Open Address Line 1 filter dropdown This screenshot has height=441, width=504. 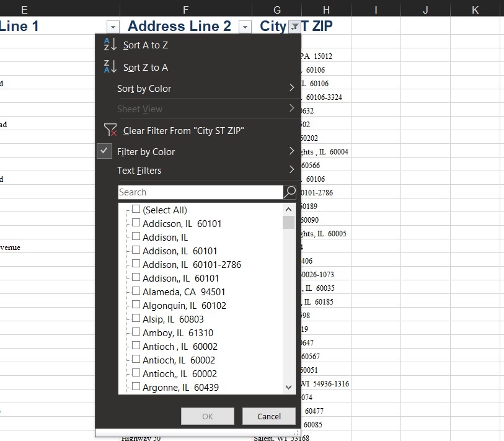[113, 27]
